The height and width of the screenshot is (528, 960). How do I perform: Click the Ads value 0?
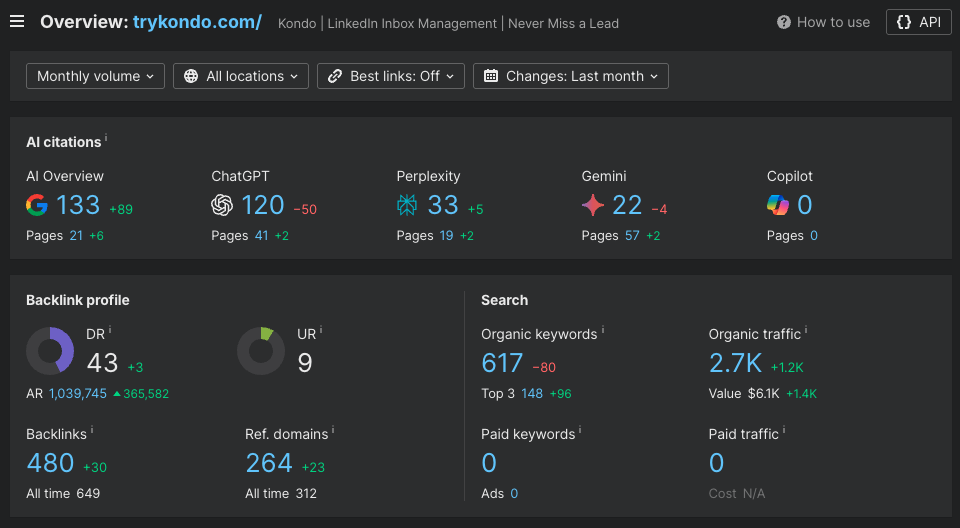coord(514,494)
